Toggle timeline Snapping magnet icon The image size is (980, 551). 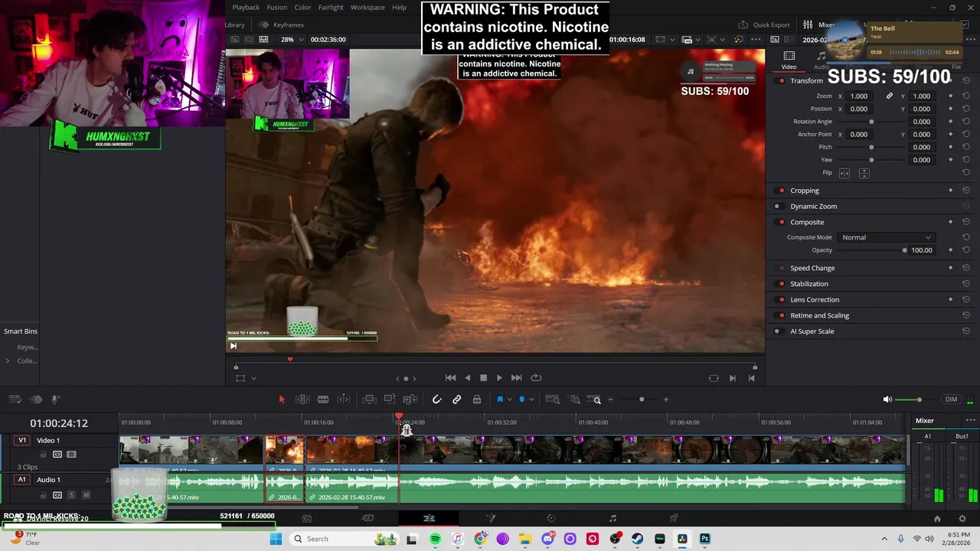pos(437,399)
